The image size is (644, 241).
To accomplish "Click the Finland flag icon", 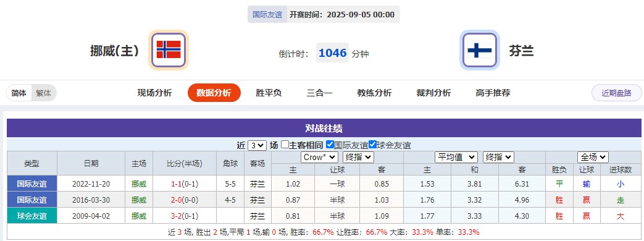I will point(480,50).
